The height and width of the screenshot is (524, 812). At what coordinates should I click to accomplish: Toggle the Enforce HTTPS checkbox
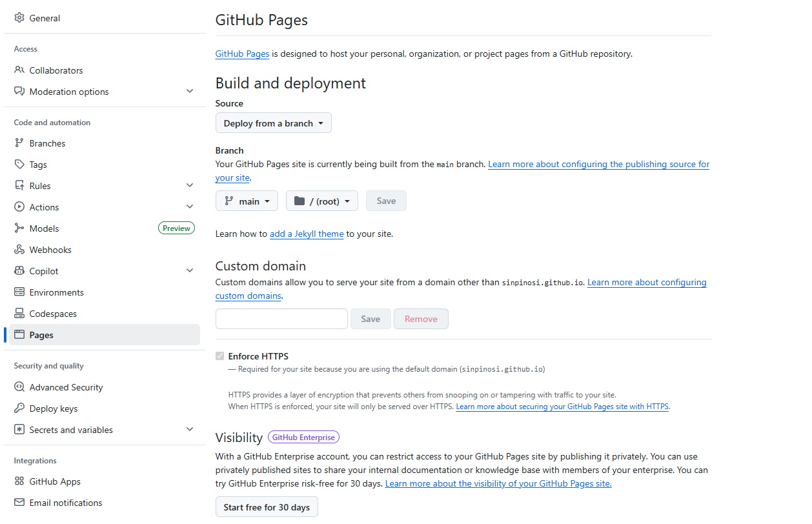click(x=220, y=356)
